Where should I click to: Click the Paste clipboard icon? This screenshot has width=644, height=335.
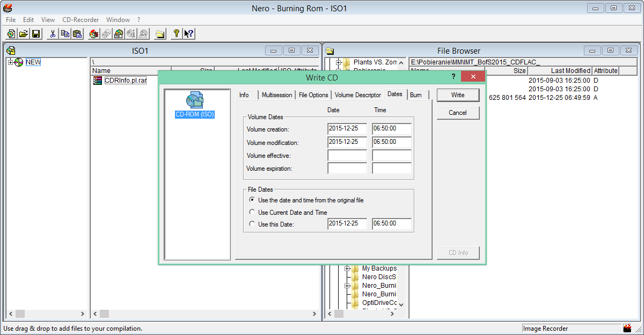pyautogui.click(x=77, y=34)
